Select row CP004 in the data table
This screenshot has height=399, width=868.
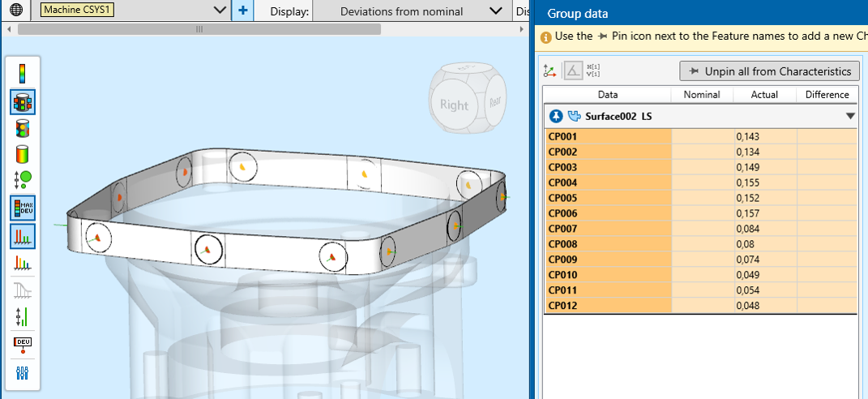[700, 182]
